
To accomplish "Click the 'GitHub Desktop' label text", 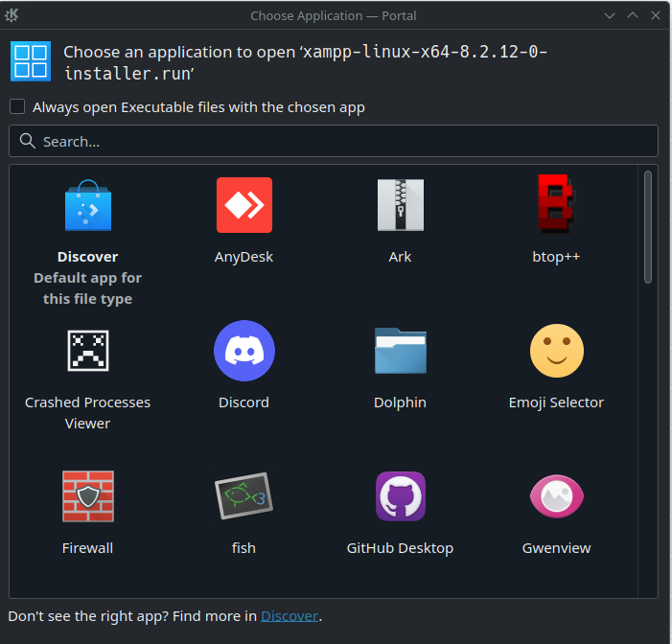I will 400,548.
